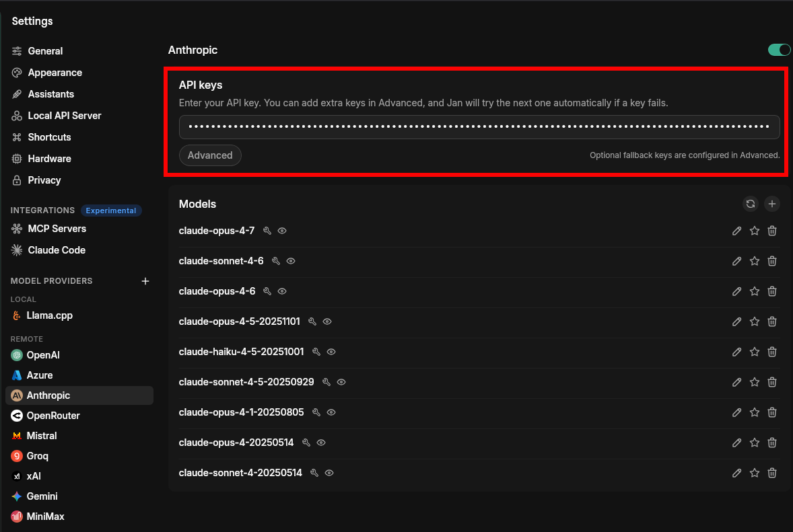Screen dimensions: 793x532
Task: Click the eye icon on claude-haiku-4-5-20251001
Action: [331, 352]
